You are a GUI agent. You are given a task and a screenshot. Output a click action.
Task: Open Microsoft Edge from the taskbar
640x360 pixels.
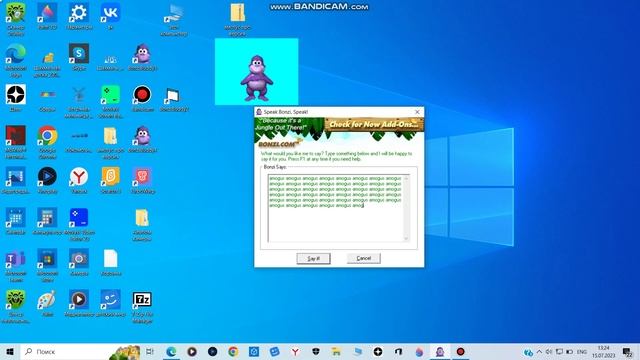point(171,351)
